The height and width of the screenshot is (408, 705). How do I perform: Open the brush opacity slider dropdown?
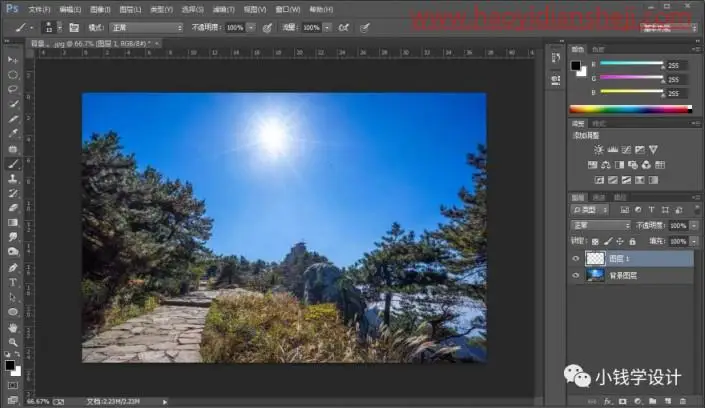251,28
